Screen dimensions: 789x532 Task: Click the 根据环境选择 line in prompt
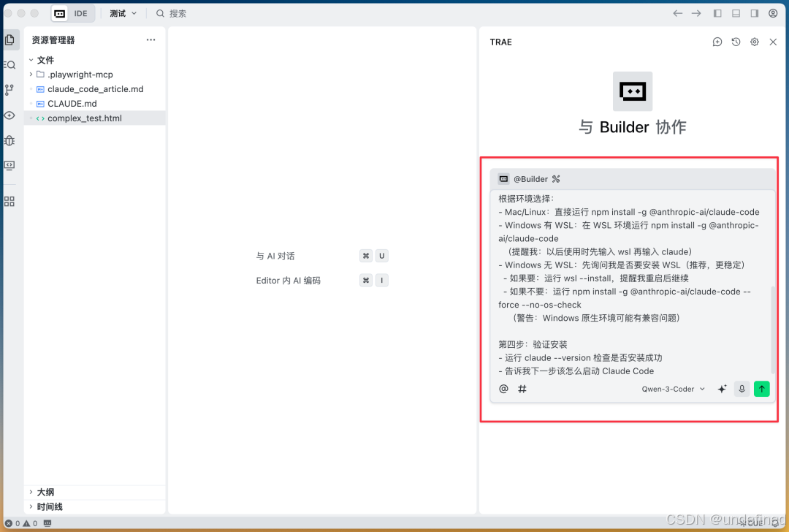click(526, 199)
